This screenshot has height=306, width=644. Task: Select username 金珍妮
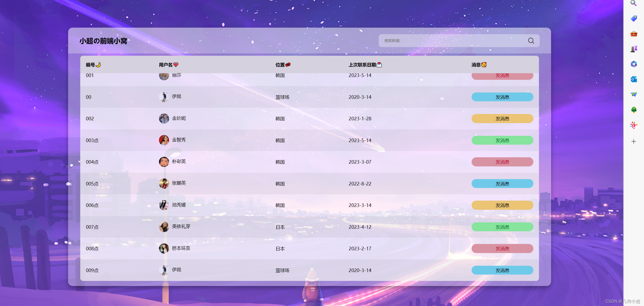coord(179,118)
